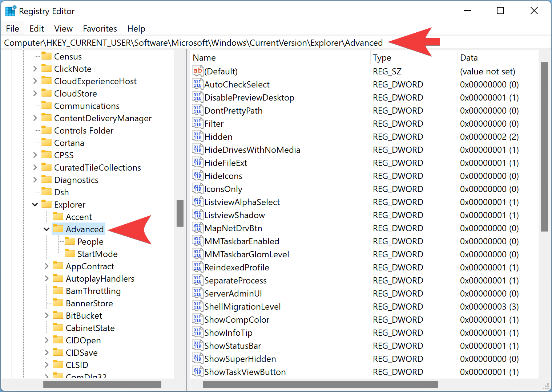Expand the ContentDeliveryManager key
The height and width of the screenshot is (392, 552).
point(35,118)
